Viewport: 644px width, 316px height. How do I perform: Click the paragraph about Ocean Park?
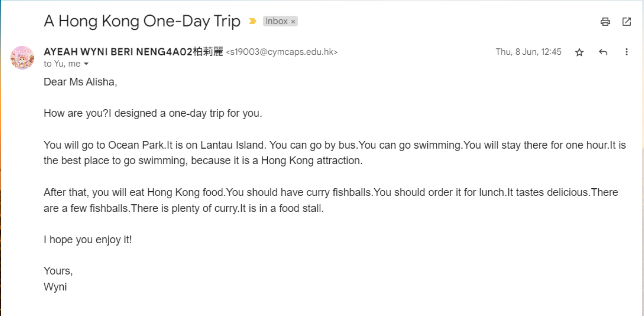[335, 153]
